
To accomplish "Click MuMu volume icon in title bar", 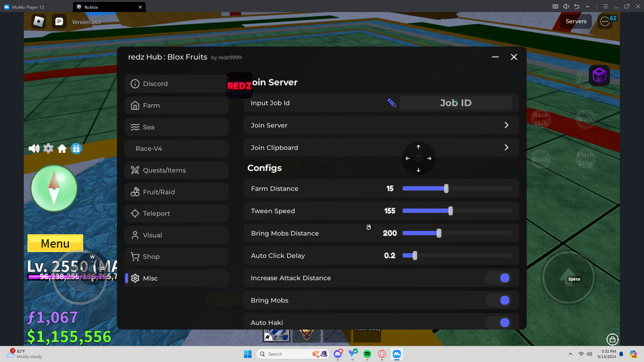I will (566, 6).
